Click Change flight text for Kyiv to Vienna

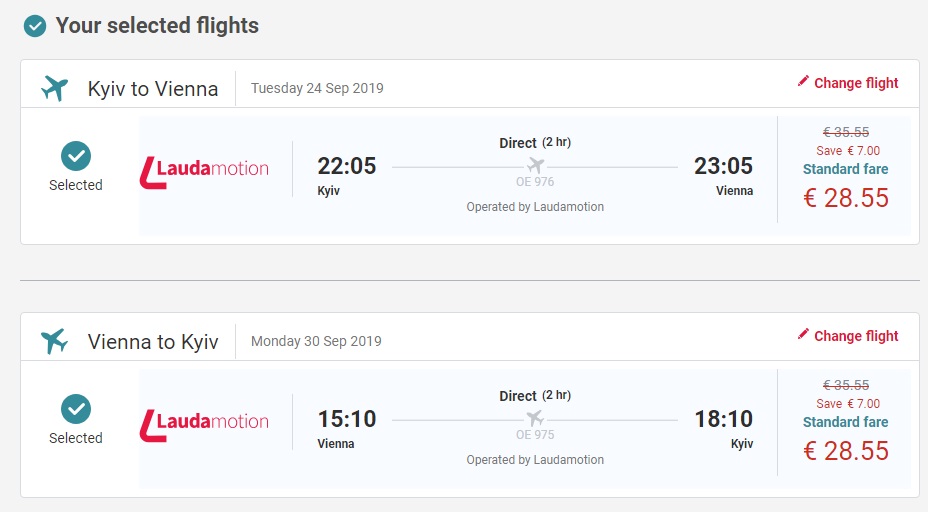coord(856,83)
